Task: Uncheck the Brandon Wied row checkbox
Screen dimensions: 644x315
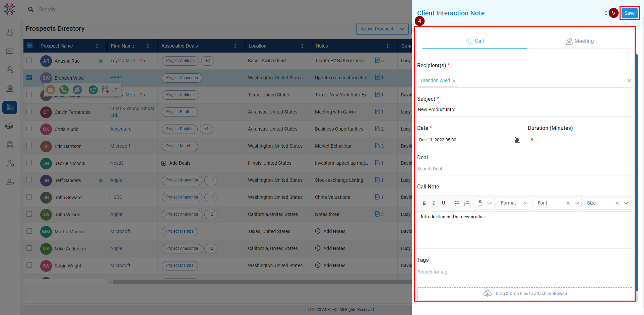Action: [29, 77]
